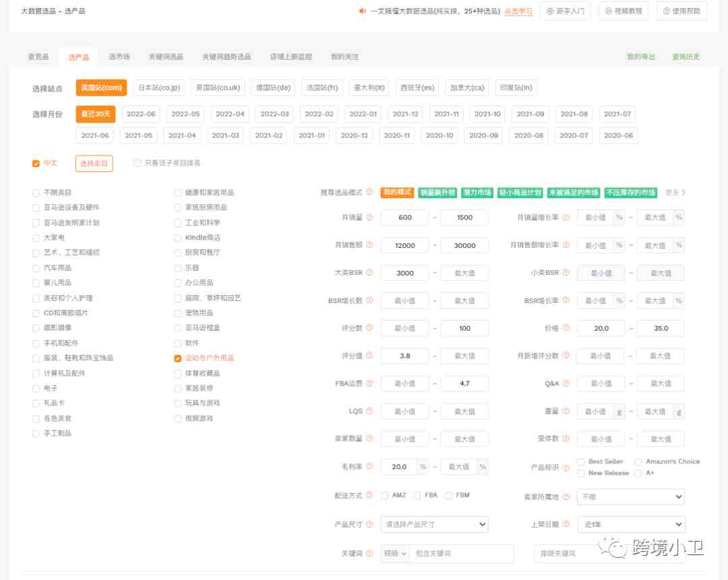The height and width of the screenshot is (580, 728).
Task: Open help icon beside 价格 label
Action: click(566, 328)
